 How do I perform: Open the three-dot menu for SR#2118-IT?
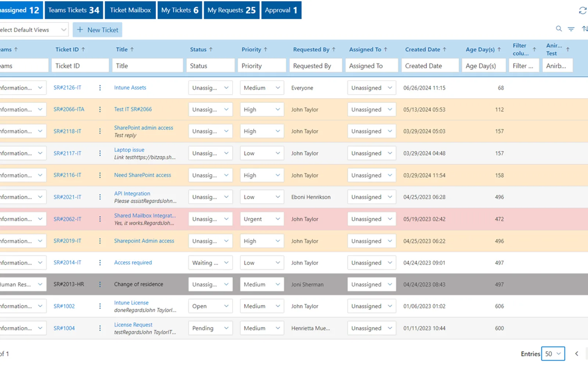tap(100, 131)
